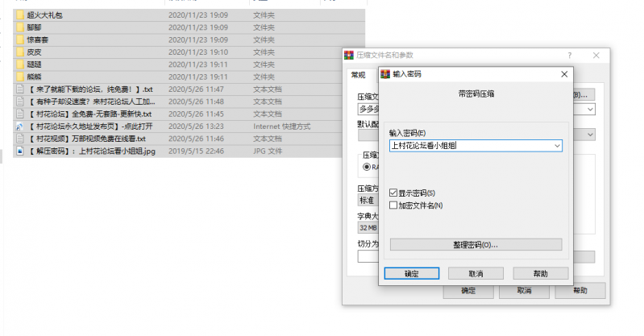Click WinRAR icon in 输入密码 title bar
This screenshot has width=644, height=336.
pyautogui.click(x=386, y=74)
